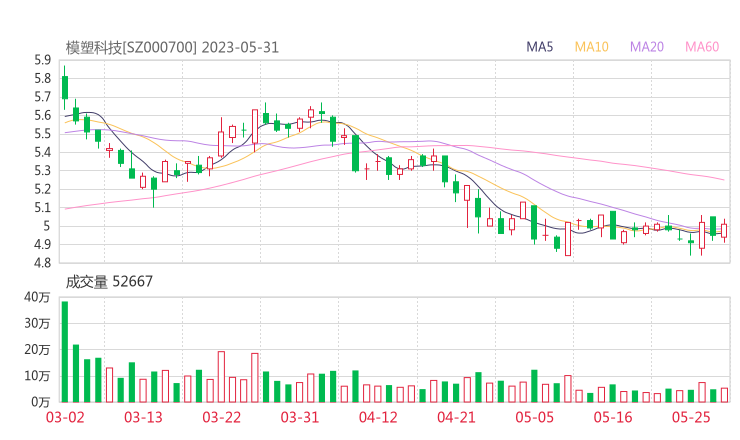This screenshot has height=440, width=740.
Task: Click the 20万 volume axis label
Action: 37,350
